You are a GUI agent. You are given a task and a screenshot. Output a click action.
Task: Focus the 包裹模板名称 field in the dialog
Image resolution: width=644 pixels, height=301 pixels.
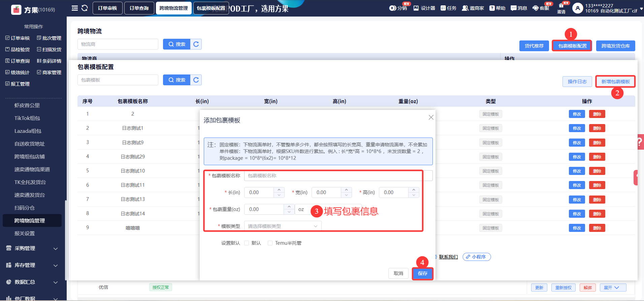click(338, 176)
